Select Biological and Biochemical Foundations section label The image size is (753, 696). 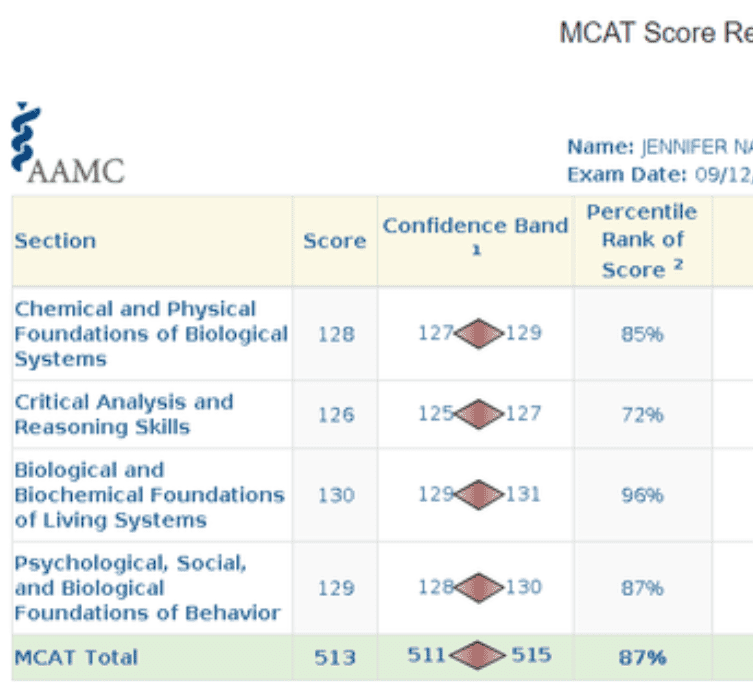point(149,494)
